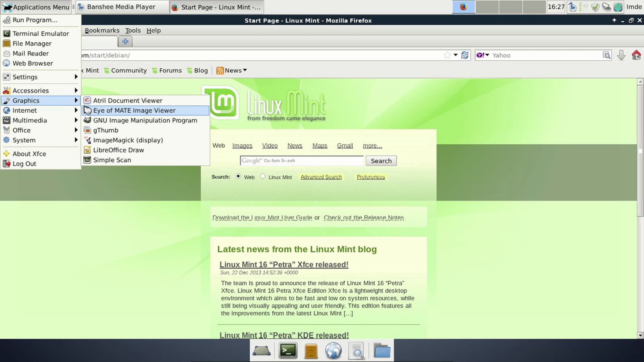Click the Firefox home icon

(636, 55)
